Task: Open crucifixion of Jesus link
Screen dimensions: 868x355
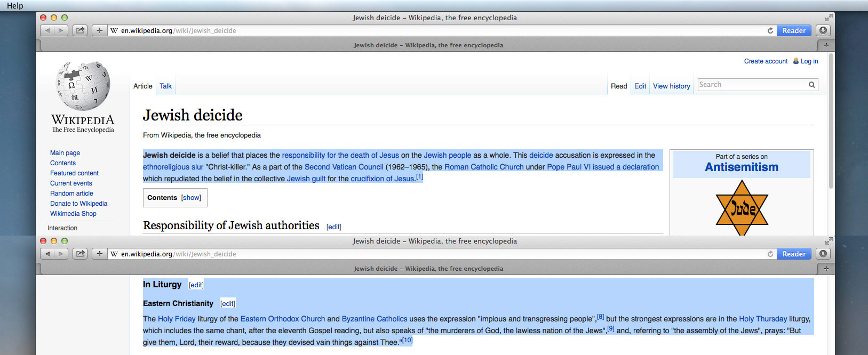Action: (x=383, y=179)
